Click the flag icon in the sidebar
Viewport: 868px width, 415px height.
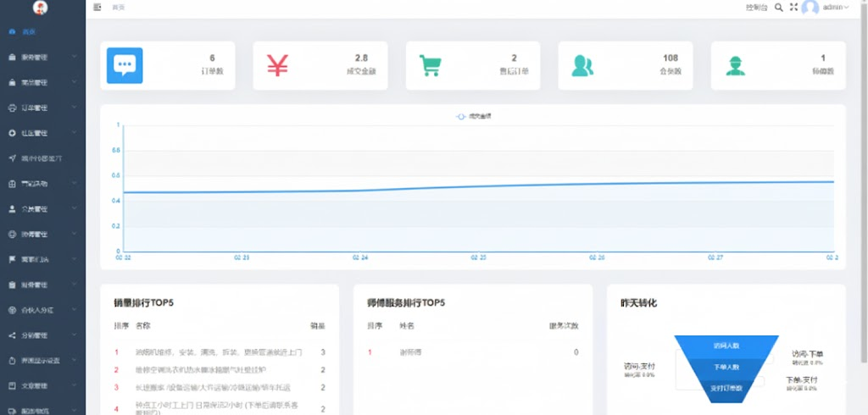coord(12,259)
